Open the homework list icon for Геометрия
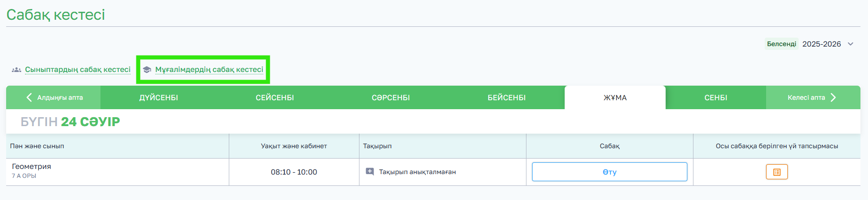868x200 pixels. point(776,172)
